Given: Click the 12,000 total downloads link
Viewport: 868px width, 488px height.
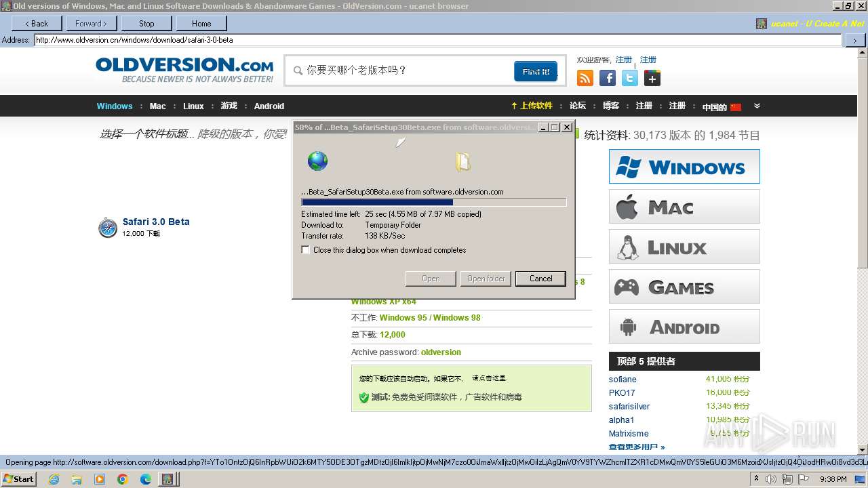Looking at the screenshot, I should pyautogui.click(x=393, y=335).
